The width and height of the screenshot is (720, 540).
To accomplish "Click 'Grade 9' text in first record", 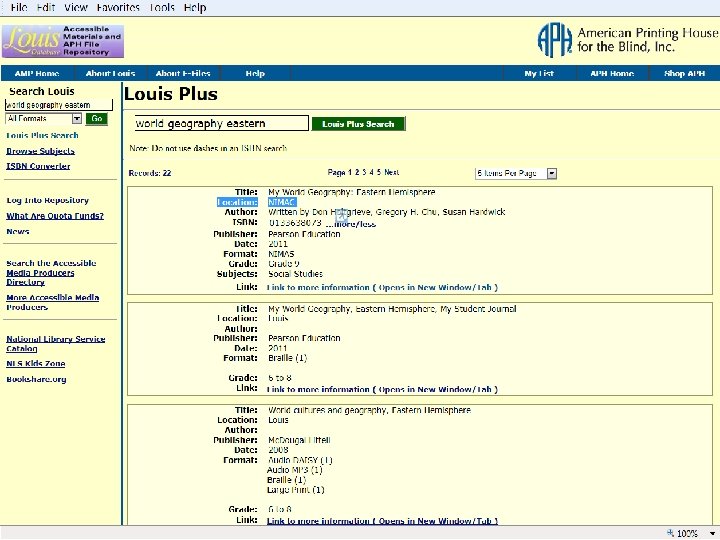I will pos(284,264).
